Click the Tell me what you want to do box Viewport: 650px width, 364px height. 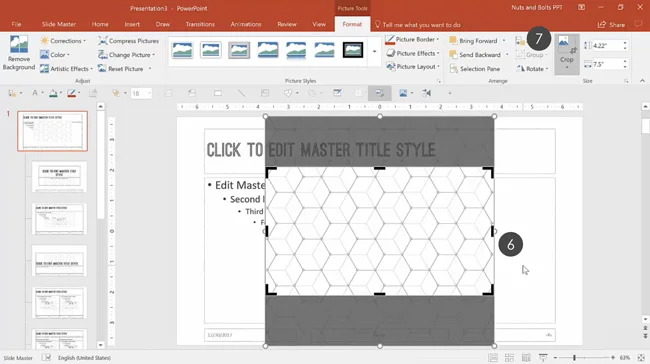[418, 25]
